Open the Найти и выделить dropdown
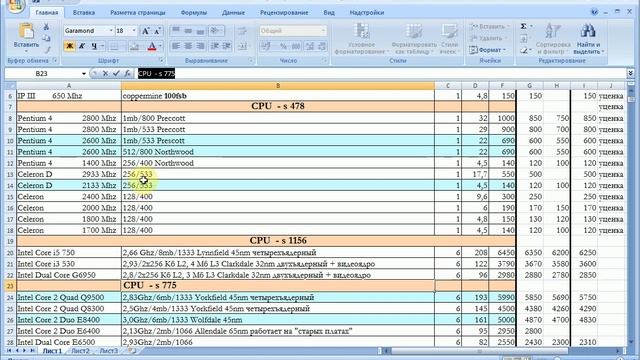This screenshot has height=360, width=640. point(589,40)
